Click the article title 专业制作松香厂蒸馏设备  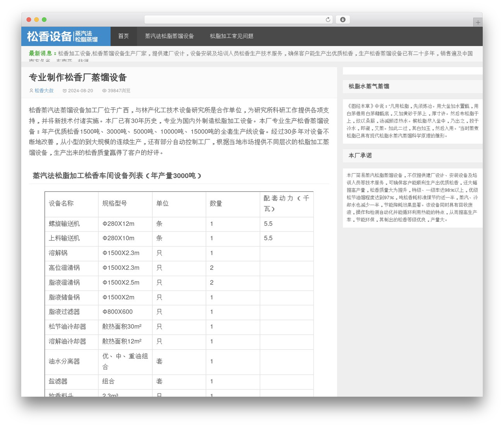[78, 78]
